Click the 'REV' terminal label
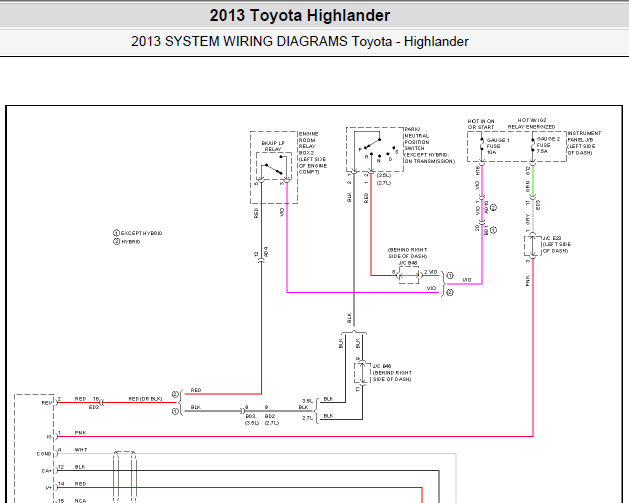The width and height of the screenshot is (629, 503). [x=47, y=403]
